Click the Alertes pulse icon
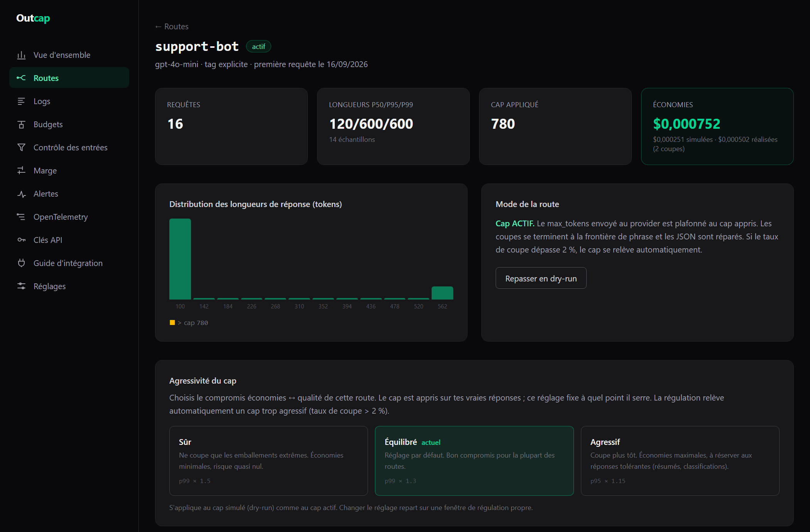This screenshot has width=810, height=532. pyautogui.click(x=21, y=194)
